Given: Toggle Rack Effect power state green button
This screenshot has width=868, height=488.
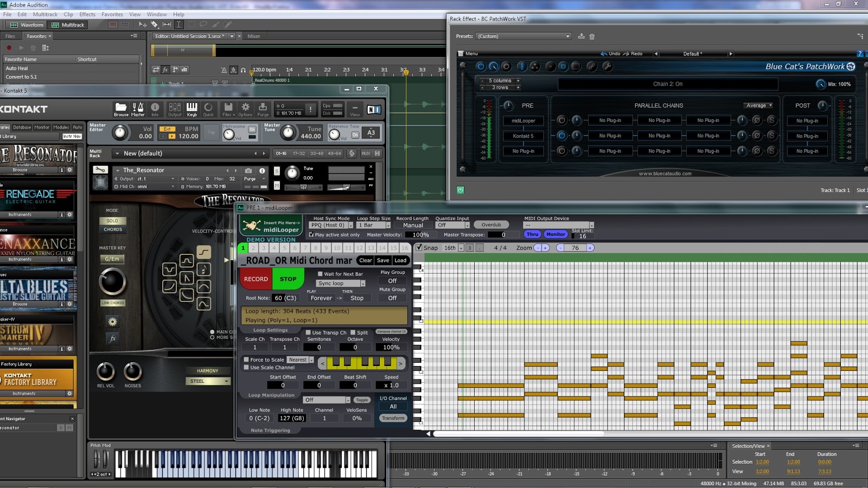Looking at the screenshot, I should [x=460, y=190].
